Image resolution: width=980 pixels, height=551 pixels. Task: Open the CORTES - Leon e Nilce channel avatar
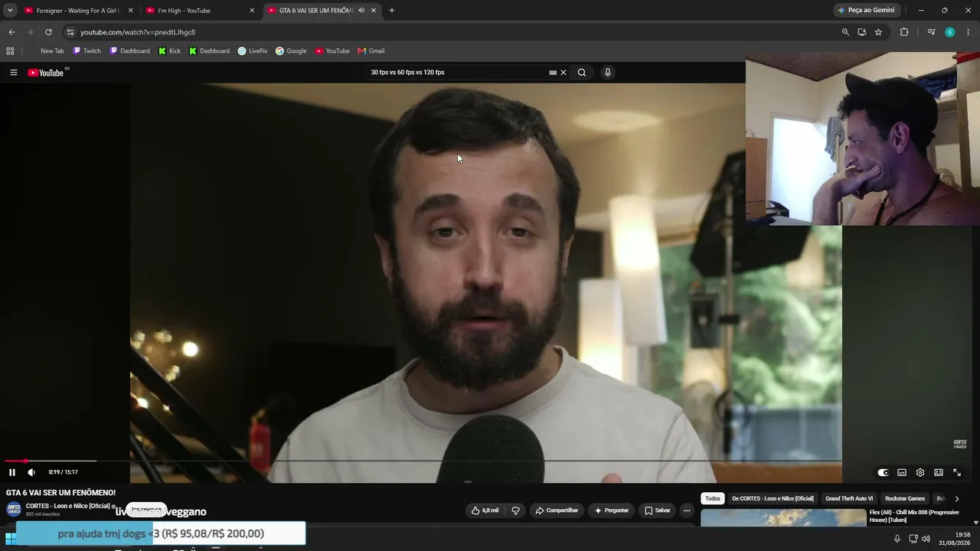click(x=14, y=510)
